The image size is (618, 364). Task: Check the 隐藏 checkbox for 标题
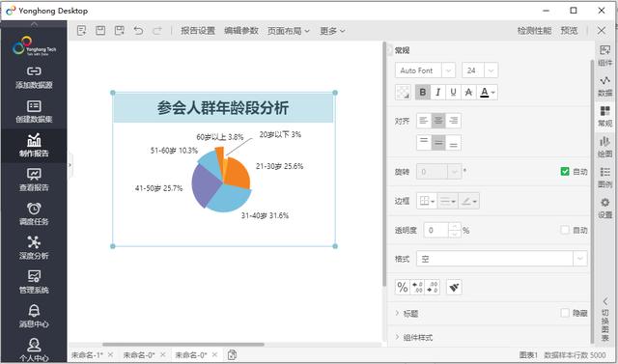click(x=564, y=313)
